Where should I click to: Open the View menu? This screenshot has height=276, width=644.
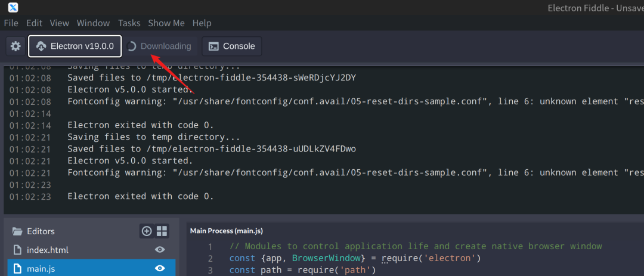(x=60, y=23)
